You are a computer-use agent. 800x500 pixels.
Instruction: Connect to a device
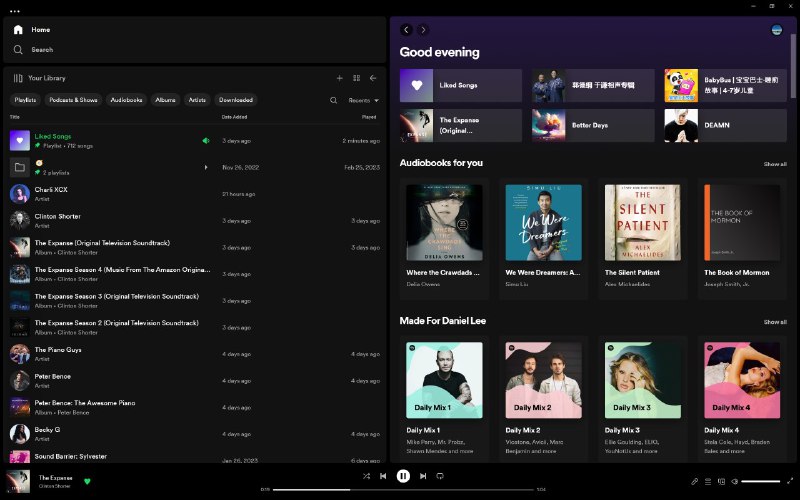[x=721, y=481]
